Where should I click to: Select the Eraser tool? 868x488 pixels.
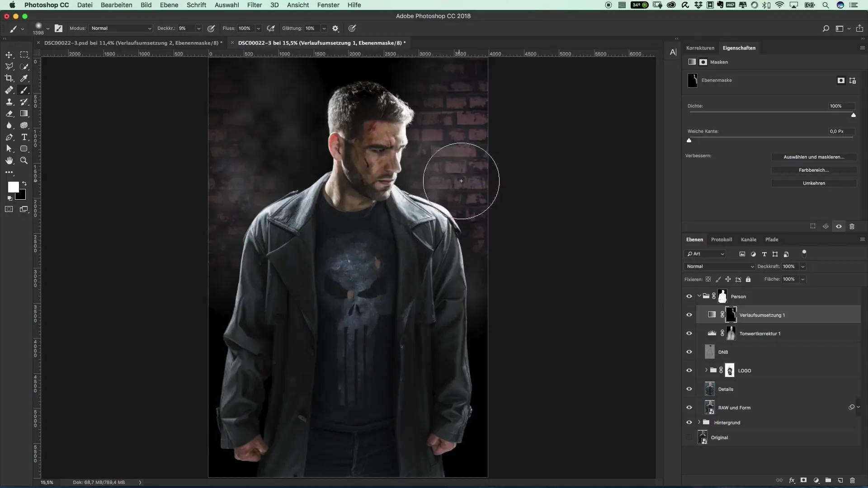tap(9, 114)
